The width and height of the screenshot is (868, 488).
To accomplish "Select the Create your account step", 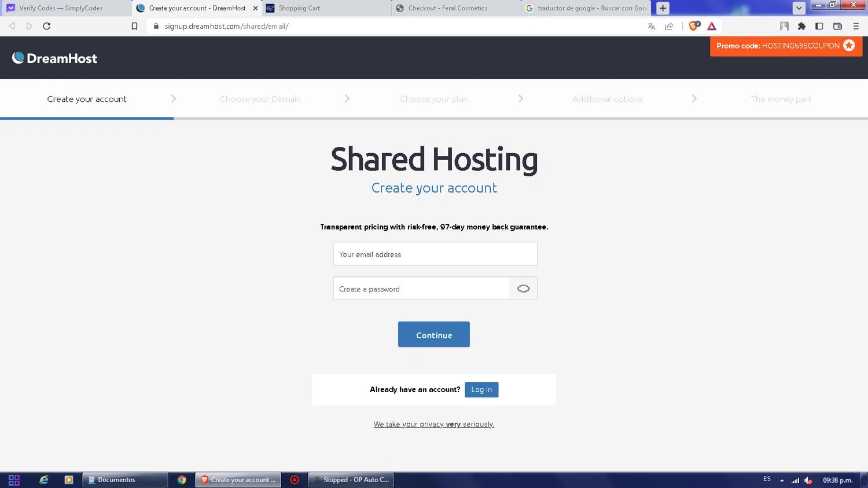I will [x=87, y=99].
